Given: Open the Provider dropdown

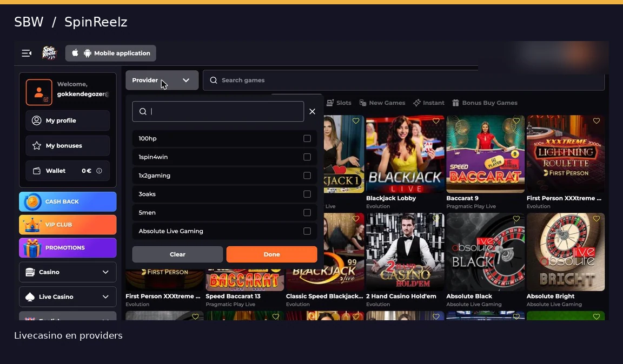Looking at the screenshot, I should point(162,80).
